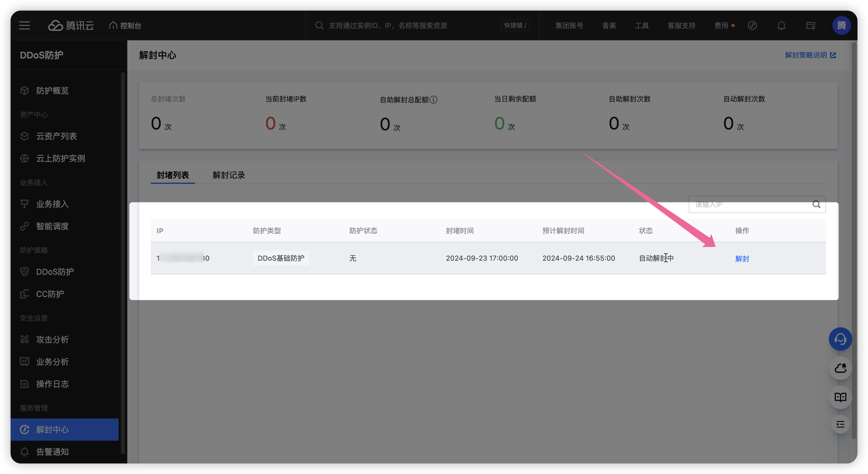Click the collapse list floating button
868x474 pixels.
[840, 424]
